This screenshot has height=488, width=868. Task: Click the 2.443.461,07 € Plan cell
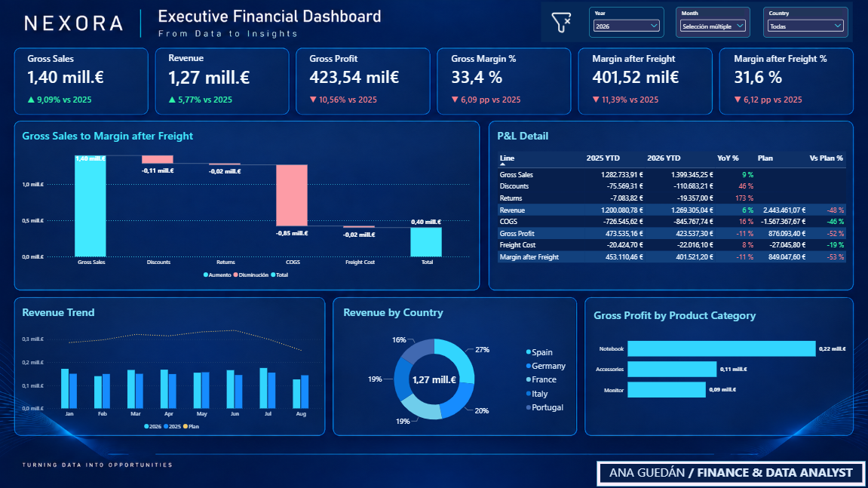784,210
